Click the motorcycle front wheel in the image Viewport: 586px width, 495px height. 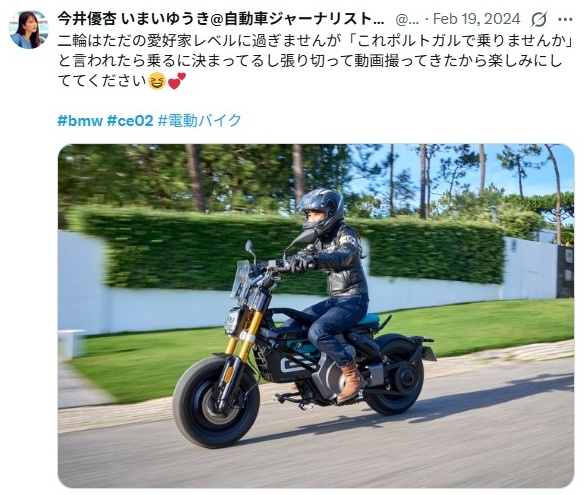216,402
